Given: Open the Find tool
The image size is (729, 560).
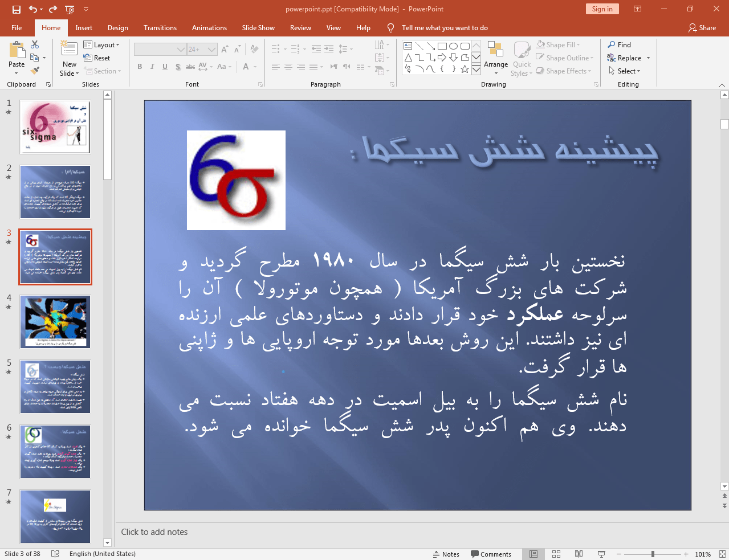Looking at the screenshot, I should pos(620,45).
